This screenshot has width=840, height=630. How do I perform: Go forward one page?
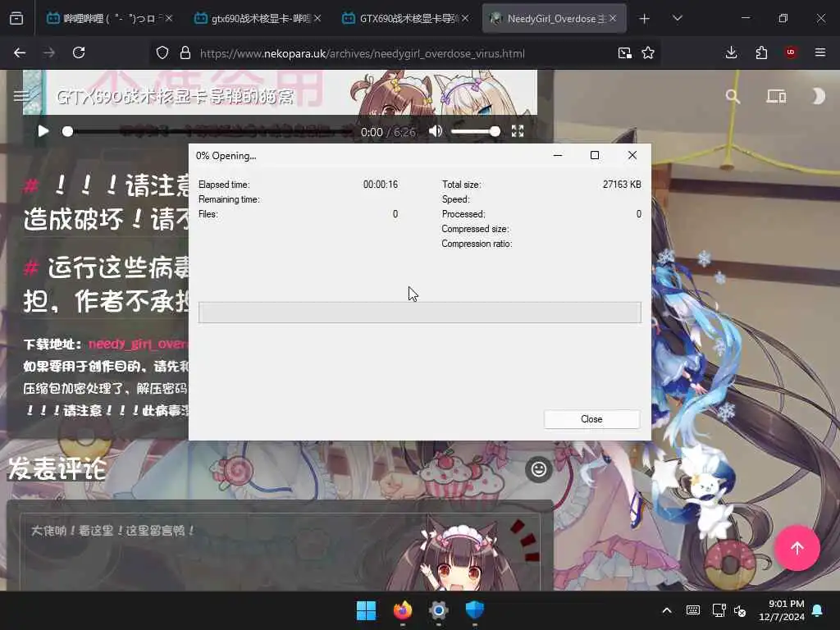point(49,53)
